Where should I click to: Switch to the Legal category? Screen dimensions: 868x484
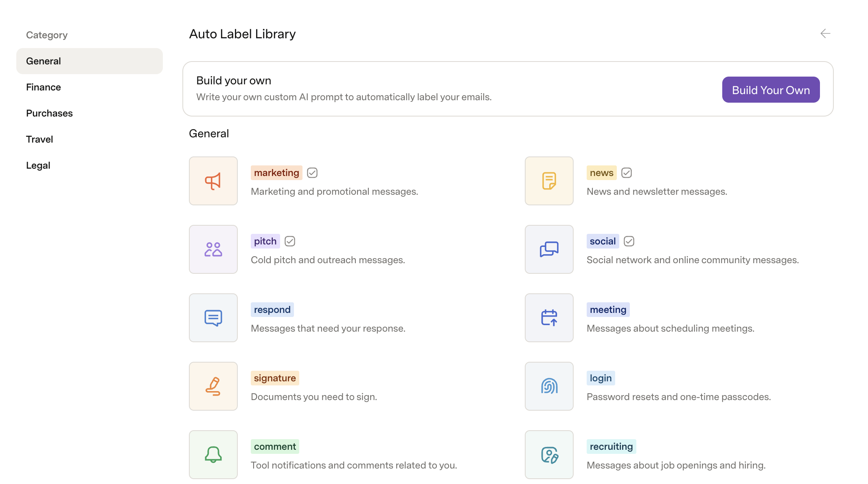tap(90, 165)
